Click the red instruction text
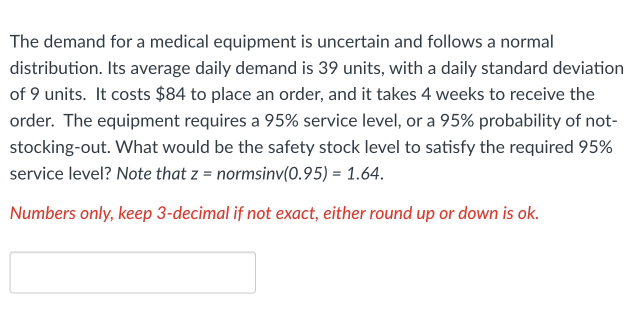Viewport: 644px width, 313px height. 274,213
